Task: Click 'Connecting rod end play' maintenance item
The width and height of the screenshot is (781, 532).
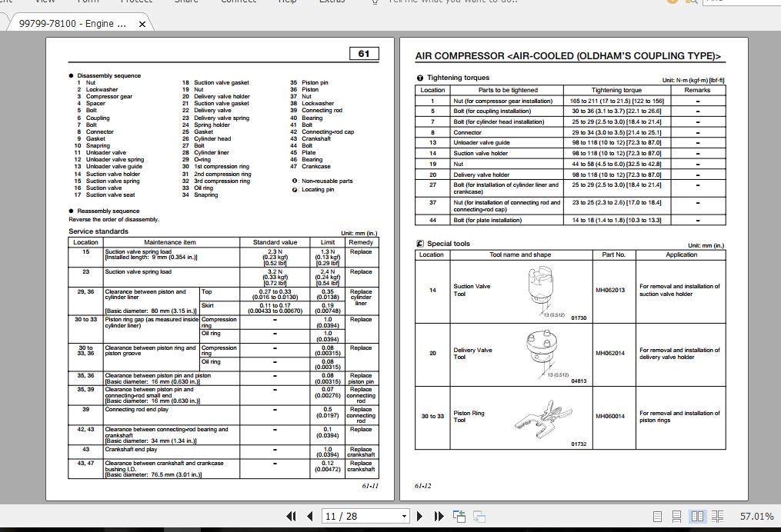Action: click(136, 410)
